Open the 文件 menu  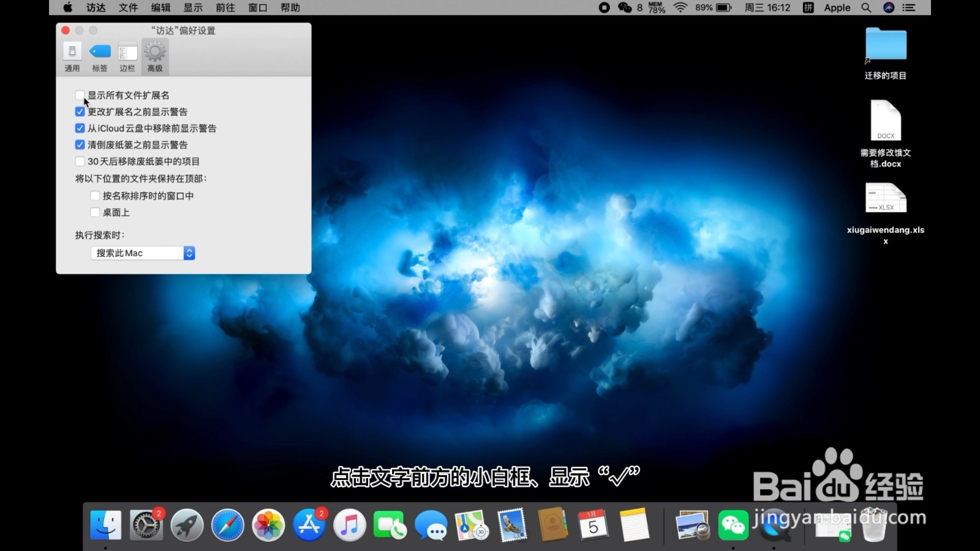(x=128, y=7)
